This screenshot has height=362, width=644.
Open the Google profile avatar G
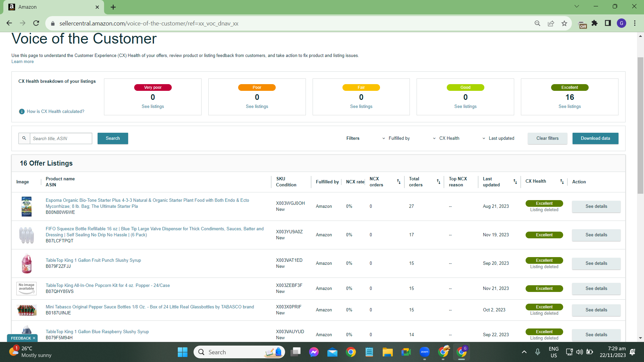[x=621, y=23]
